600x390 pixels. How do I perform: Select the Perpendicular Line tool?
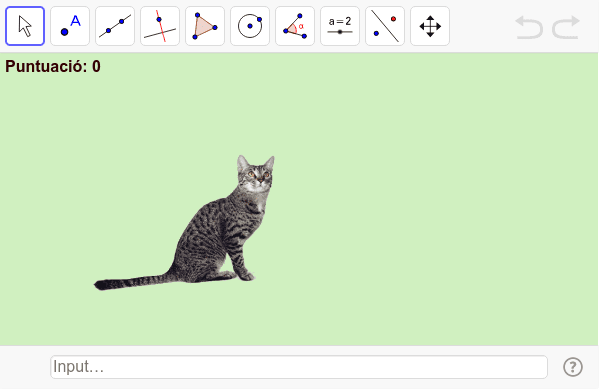160,26
